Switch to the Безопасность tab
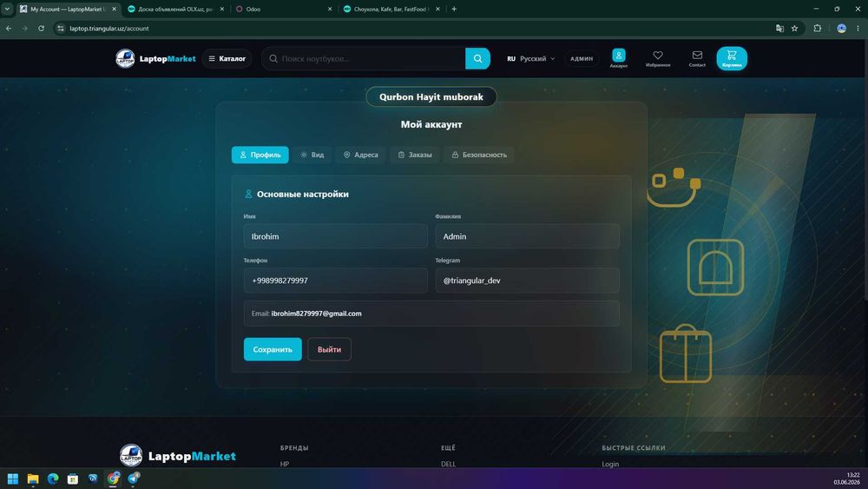Viewport: 868px width, 489px height. coord(479,155)
